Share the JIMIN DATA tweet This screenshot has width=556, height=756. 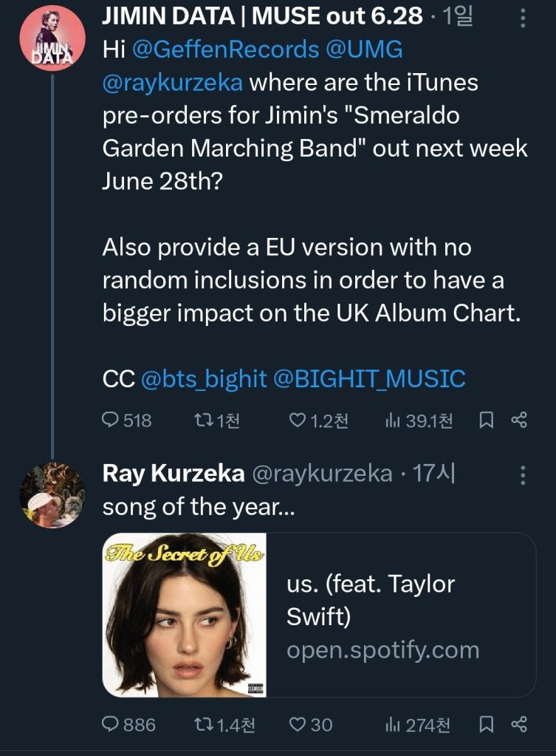tap(520, 420)
